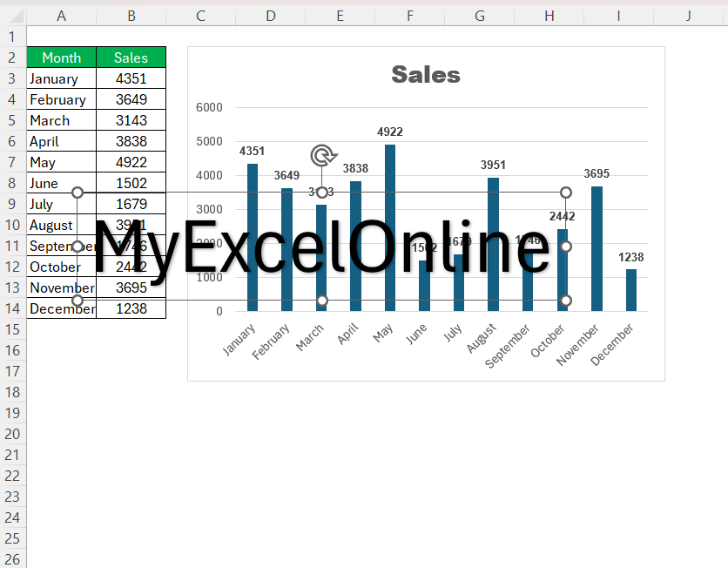Click cell containing 4351 in table
The image size is (728, 568).
[131, 78]
